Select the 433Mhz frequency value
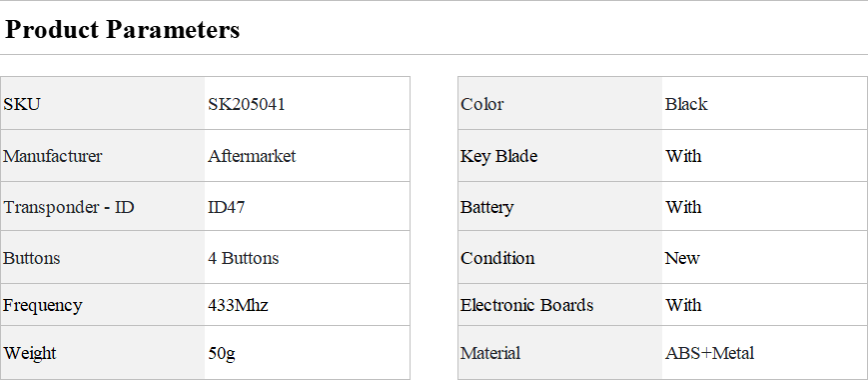This screenshot has width=868, height=380. (238, 305)
